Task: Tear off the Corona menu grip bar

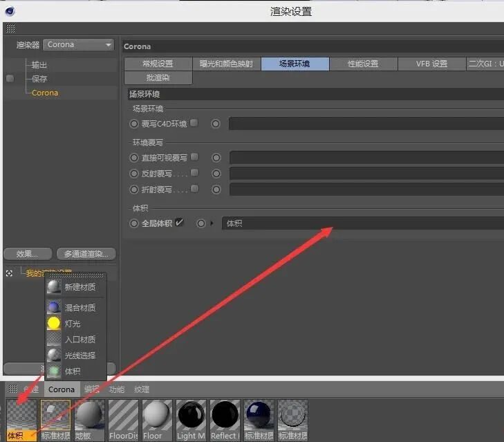Action: pyautogui.click(x=76, y=275)
